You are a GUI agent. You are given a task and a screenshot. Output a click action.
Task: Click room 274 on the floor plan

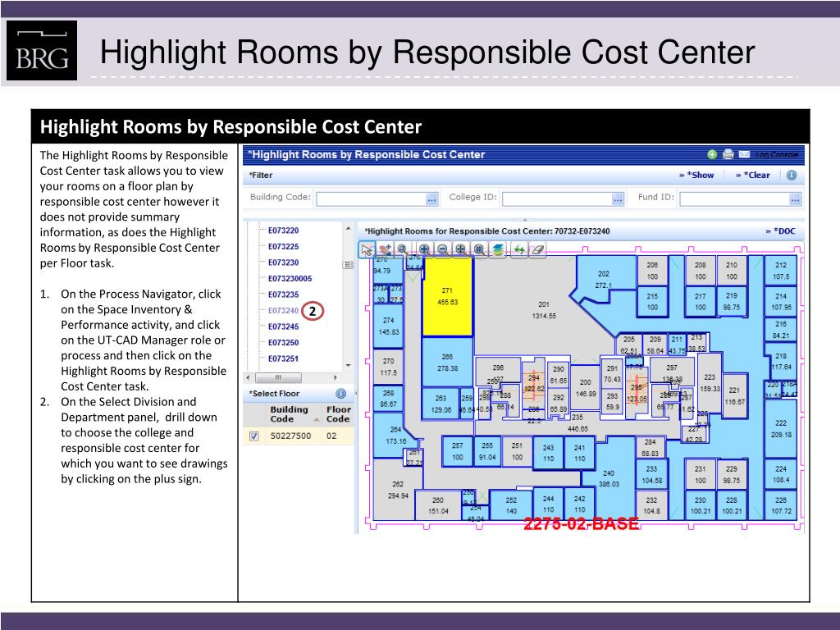click(x=388, y=326)
